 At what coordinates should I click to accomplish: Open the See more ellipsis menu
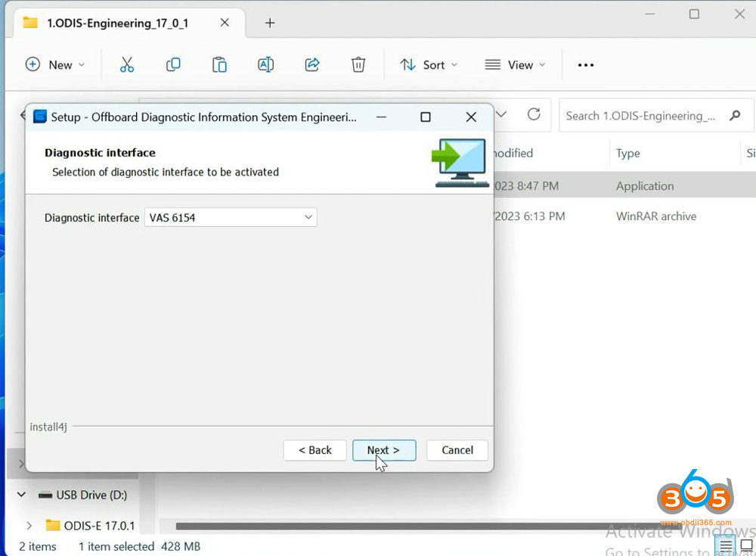pos(585,64)
